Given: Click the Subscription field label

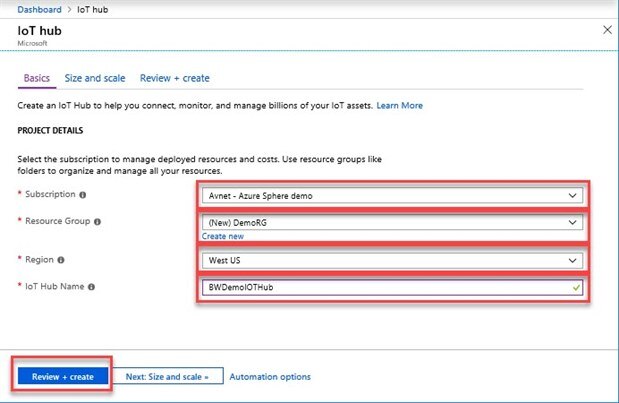Looking at the screenshot, I should tap(50, 194).
